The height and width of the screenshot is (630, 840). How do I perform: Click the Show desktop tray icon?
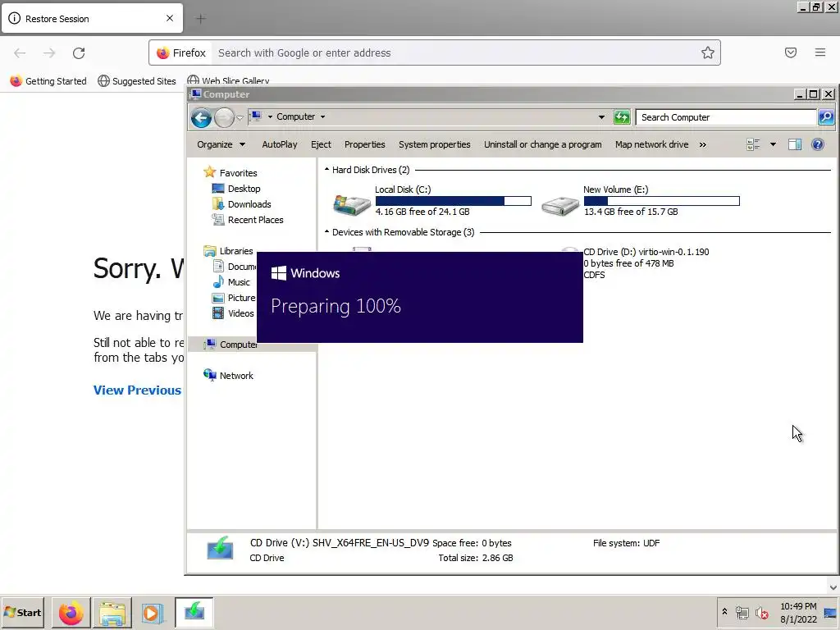(x=831, y=612)
